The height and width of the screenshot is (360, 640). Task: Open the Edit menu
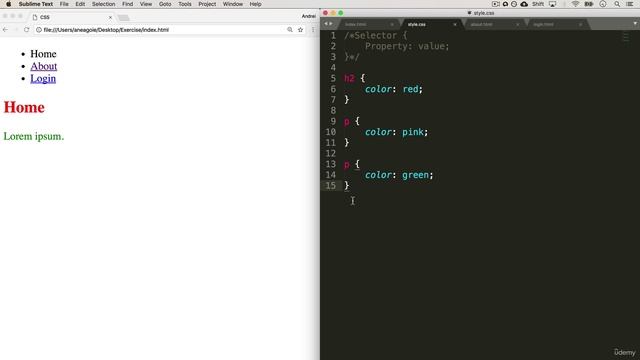coord(80,4)
